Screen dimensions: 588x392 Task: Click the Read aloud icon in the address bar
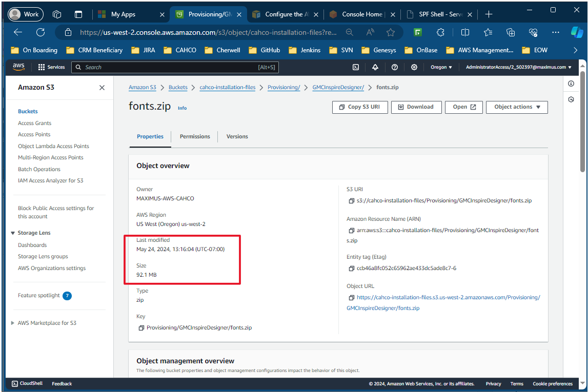pyautogui.click(x=370, y=33)
